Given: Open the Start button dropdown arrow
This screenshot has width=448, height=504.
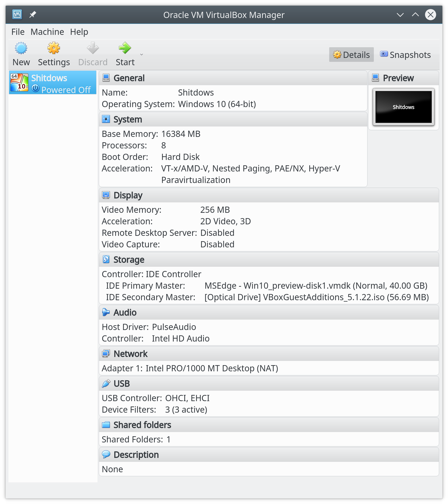Looking at the screenshot, I should [142, 55].
